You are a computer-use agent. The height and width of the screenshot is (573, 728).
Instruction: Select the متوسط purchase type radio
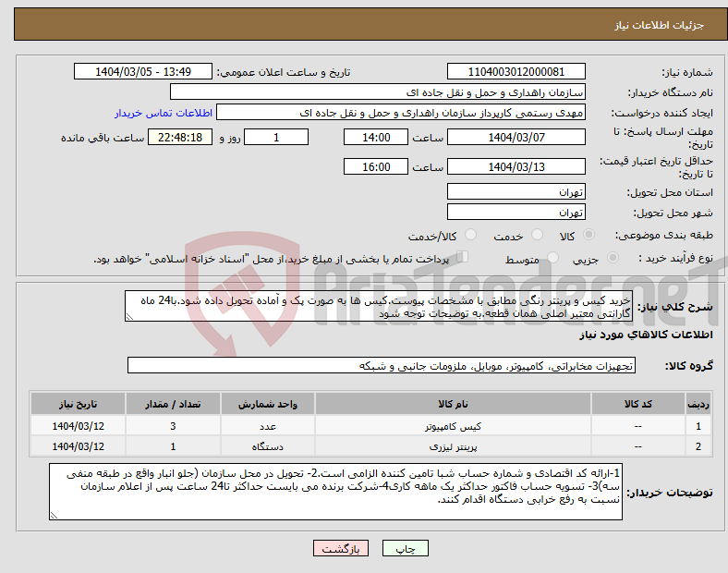pyautogui.click(x=553, y=257)
